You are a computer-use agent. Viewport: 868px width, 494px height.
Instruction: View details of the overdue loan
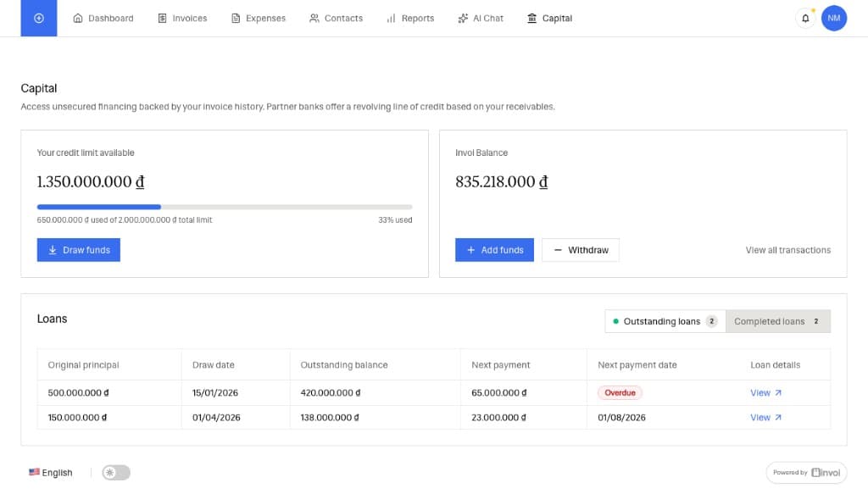click(x=765, y=393)
